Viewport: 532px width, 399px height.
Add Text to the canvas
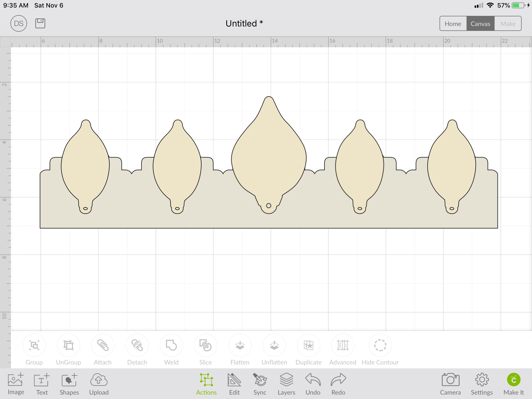click(42, 384)
